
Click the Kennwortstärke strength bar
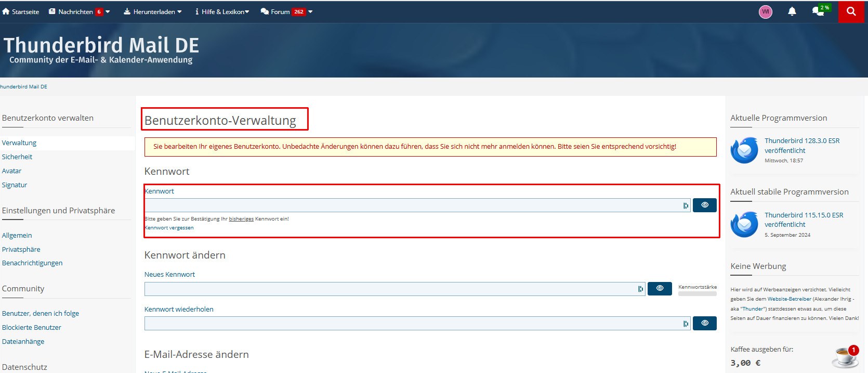coord(698,293)
